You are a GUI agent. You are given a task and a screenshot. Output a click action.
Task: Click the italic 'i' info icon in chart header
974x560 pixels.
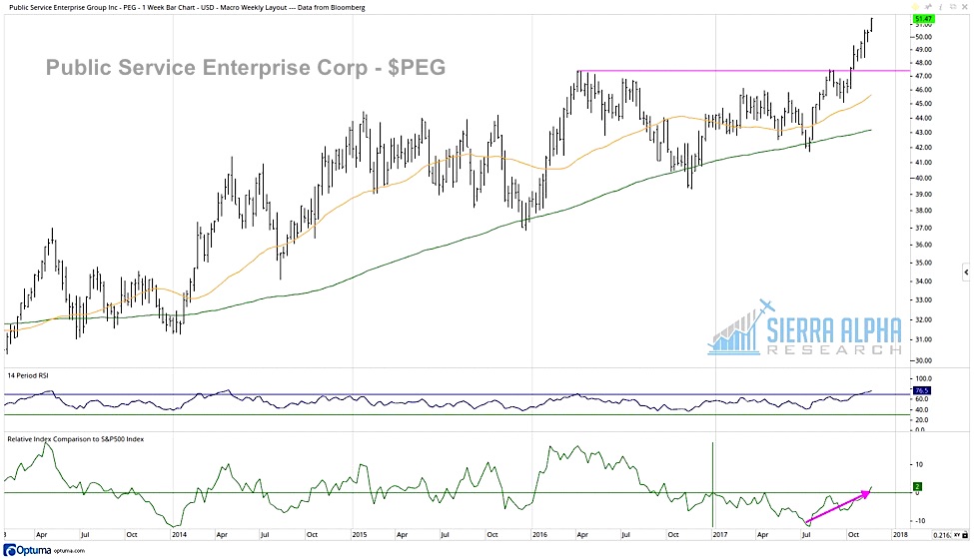point(940,7)
